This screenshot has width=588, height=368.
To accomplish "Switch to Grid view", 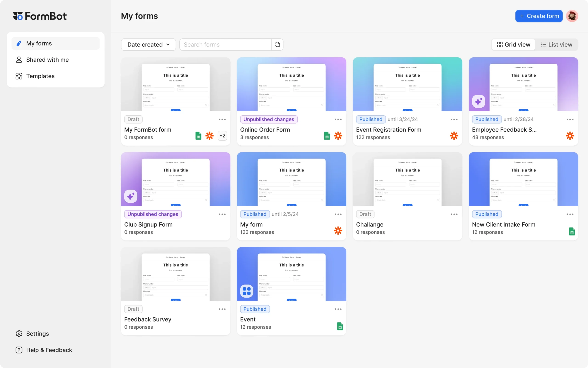I will coord(513,45).
